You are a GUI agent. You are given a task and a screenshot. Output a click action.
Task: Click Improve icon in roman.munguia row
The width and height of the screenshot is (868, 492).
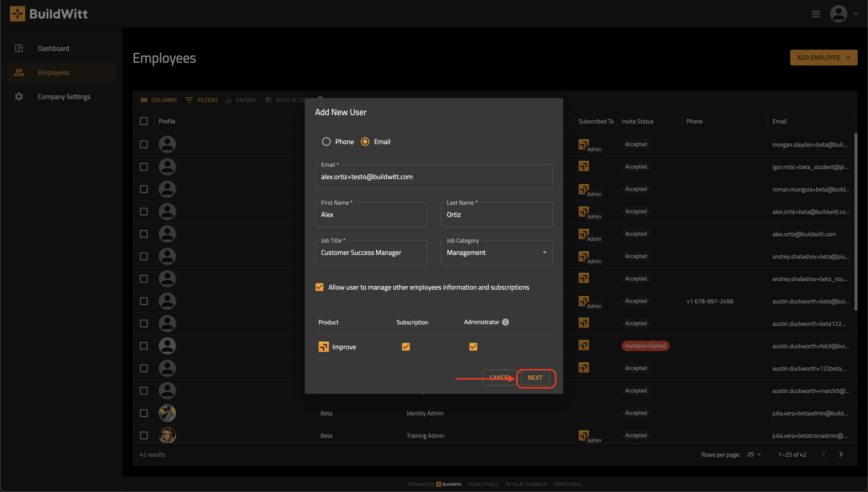tap(584, 189)
